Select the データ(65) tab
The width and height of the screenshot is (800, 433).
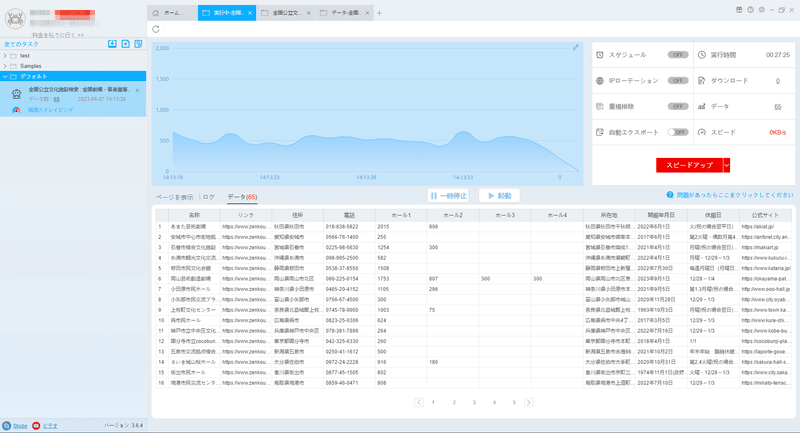click(242, 197)
